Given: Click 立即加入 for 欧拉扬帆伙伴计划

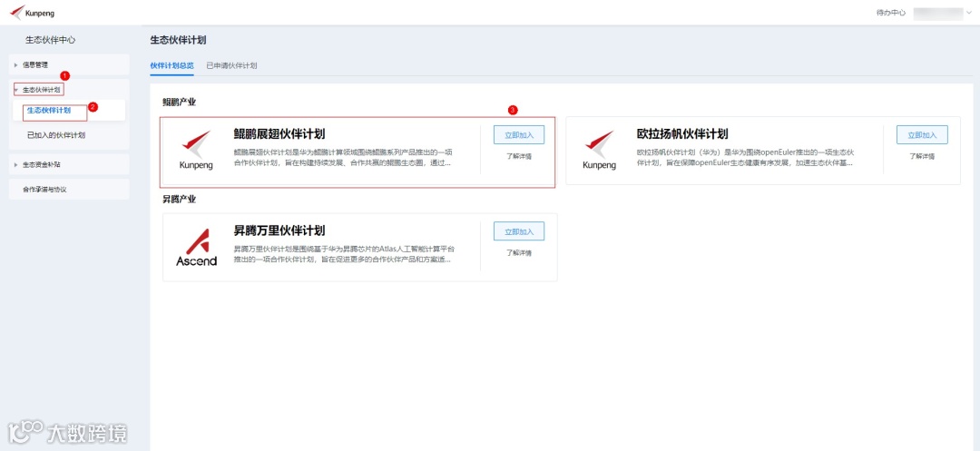Looking at the screenshot, I should coord(922,135).
